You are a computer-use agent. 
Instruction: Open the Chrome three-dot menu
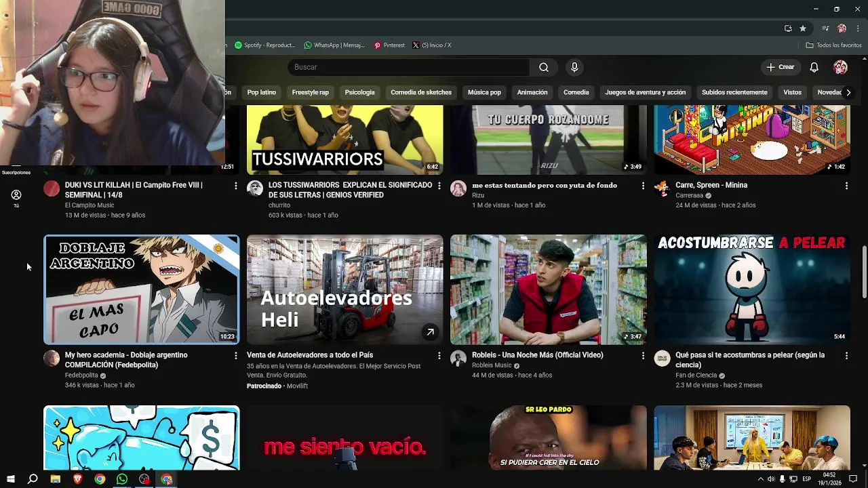pos(858,28)
